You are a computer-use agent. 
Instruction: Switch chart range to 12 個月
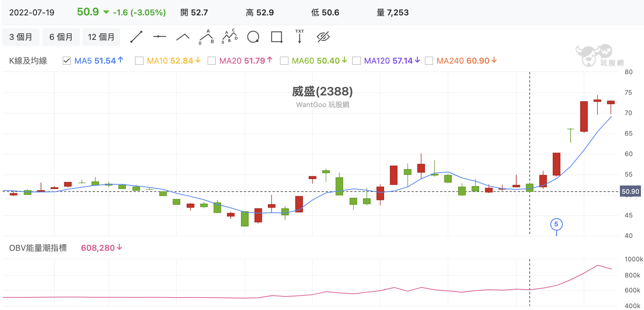point(101,37)
